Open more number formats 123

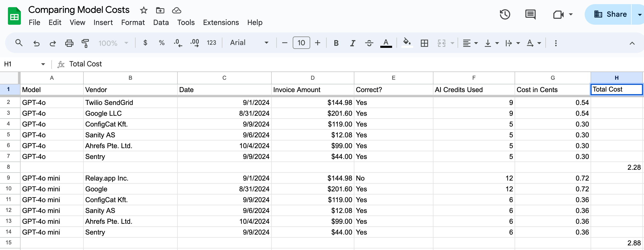[211, 43]
